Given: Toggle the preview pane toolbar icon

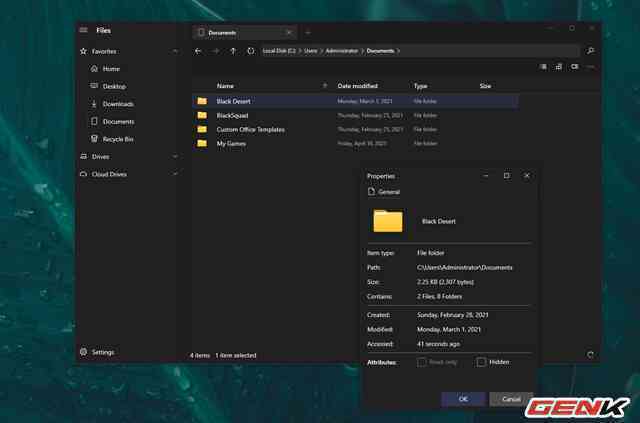Looking at the screenshot, I should point(575,67).
